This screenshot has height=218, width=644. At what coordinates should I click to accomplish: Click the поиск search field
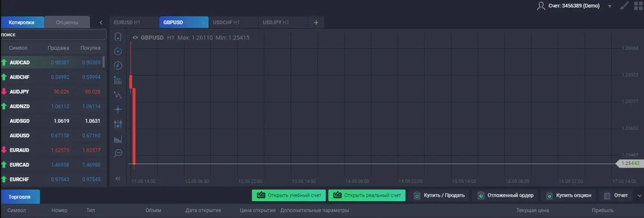tap(53, 35)
